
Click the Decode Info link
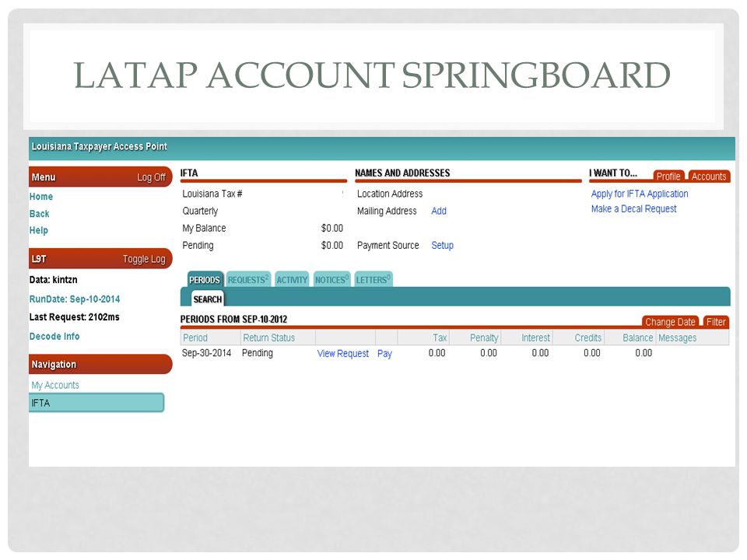pos(54,336)
